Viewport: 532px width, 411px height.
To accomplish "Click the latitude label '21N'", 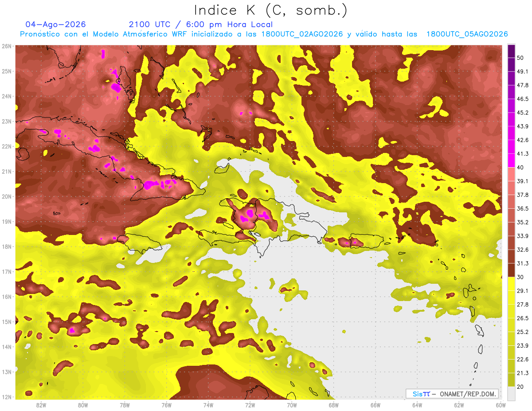I will [7, 171].
